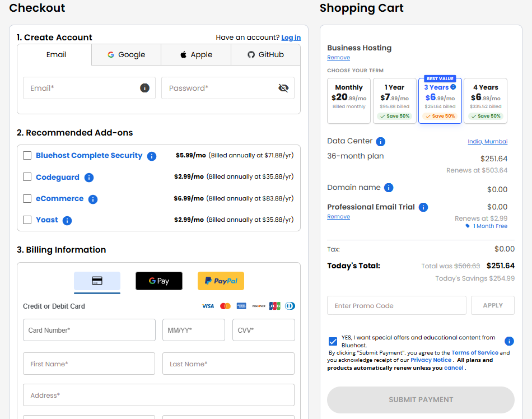The height and width of the screenshot is (419, 532).
Task: Click Today's Total amount $251.64
Action: pos(501,266)
